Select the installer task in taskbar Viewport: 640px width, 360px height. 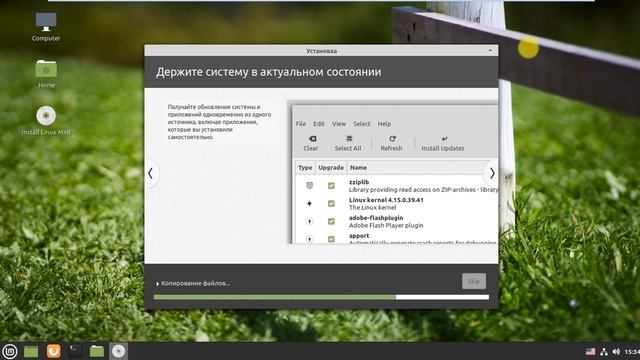[x=118, y=351]
